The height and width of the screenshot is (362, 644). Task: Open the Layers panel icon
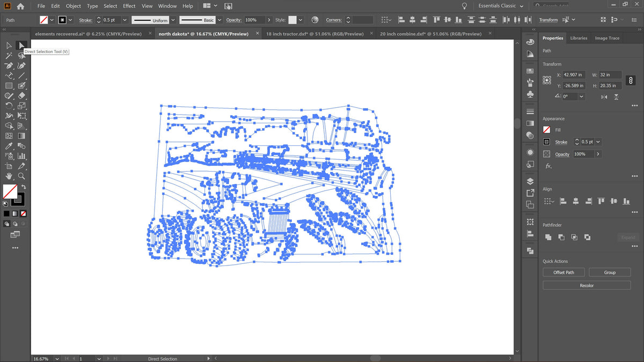530,181
